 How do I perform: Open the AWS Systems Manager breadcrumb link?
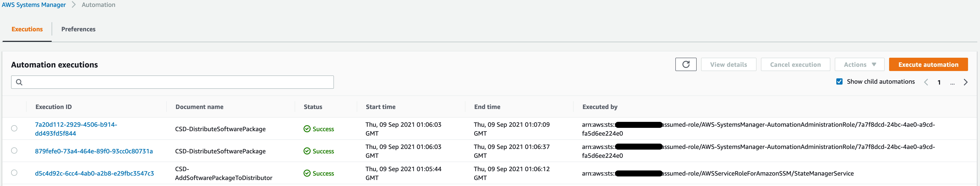[33, 5]
